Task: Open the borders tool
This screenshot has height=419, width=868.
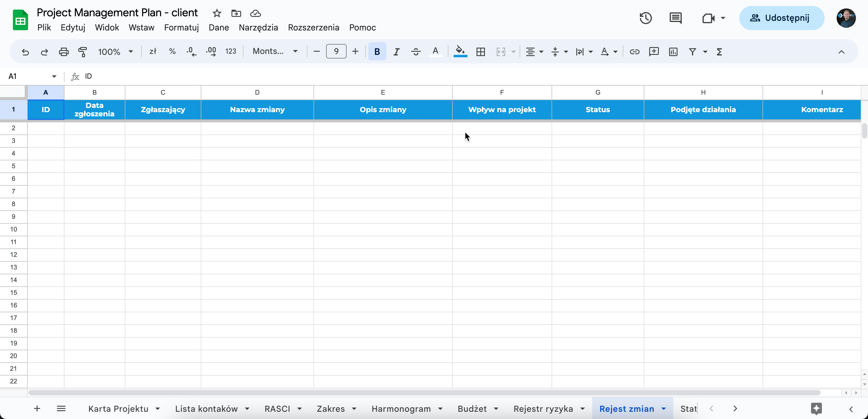Action: coord(480,52)
